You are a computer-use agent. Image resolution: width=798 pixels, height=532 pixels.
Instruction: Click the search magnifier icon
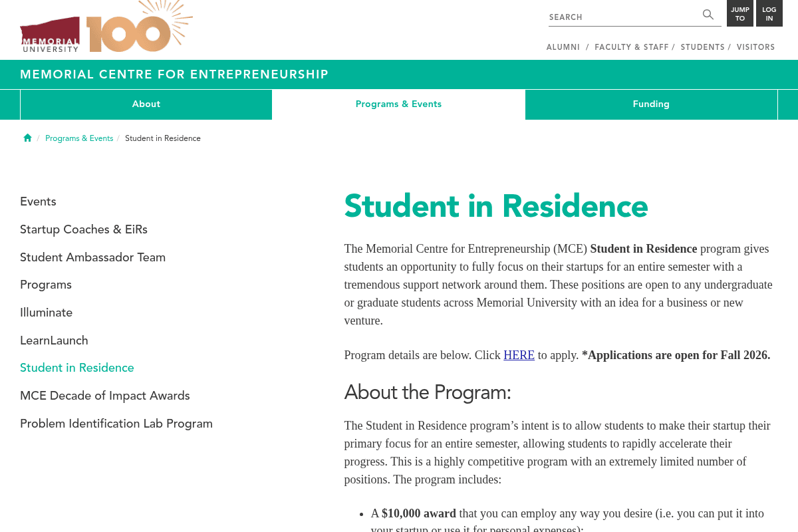[x=708, y=15]
